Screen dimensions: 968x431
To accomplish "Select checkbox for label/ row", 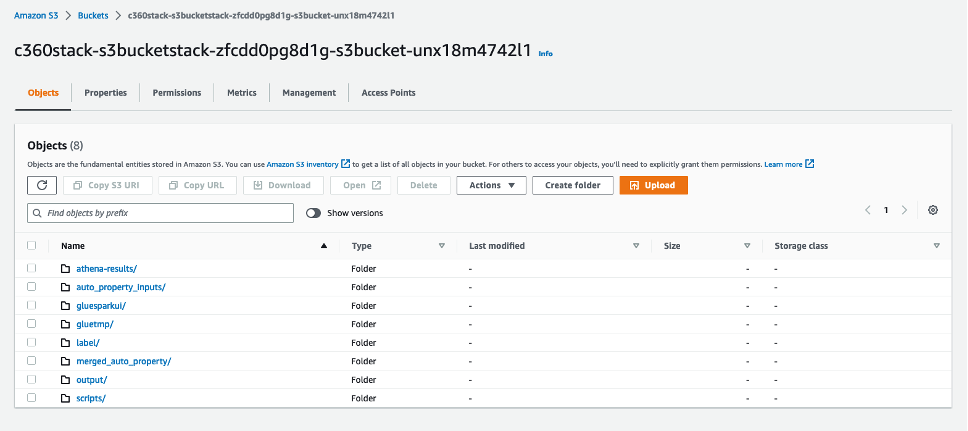I will 31,342.
